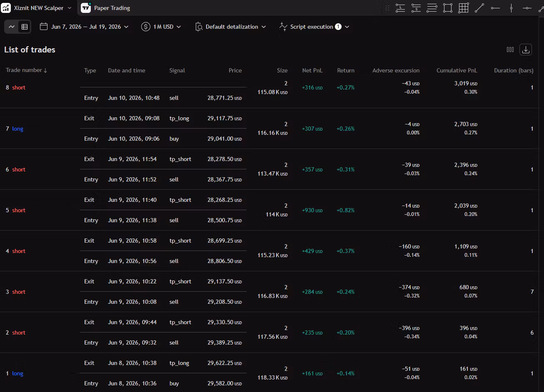Expand the Default detalization dropdown
Screen dimensions: 544x392
pyautogui.click(x=230, y=27)
